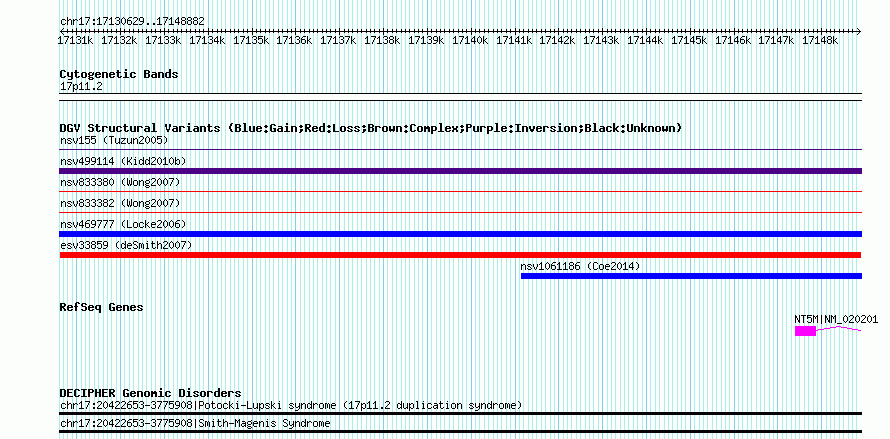Select the DECIPHER Genomic Disorders track title
This screenshot has width=890, height=439.
(150, 393)
